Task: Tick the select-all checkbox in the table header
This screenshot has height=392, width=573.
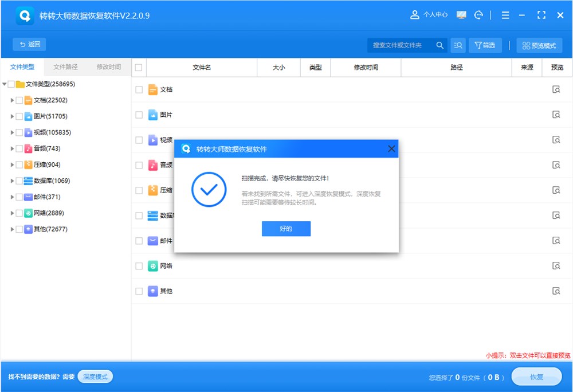Action: coord(139,68)
